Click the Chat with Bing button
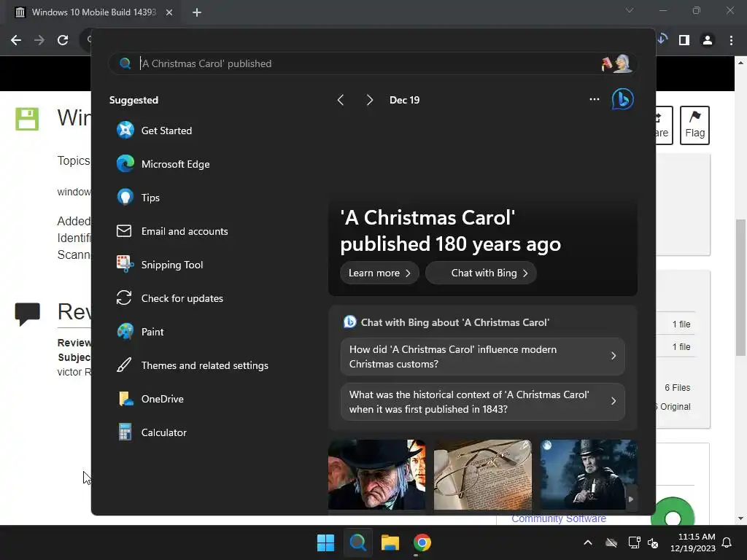Viewport: 747px width, 560px height. [x=481, y=273]
